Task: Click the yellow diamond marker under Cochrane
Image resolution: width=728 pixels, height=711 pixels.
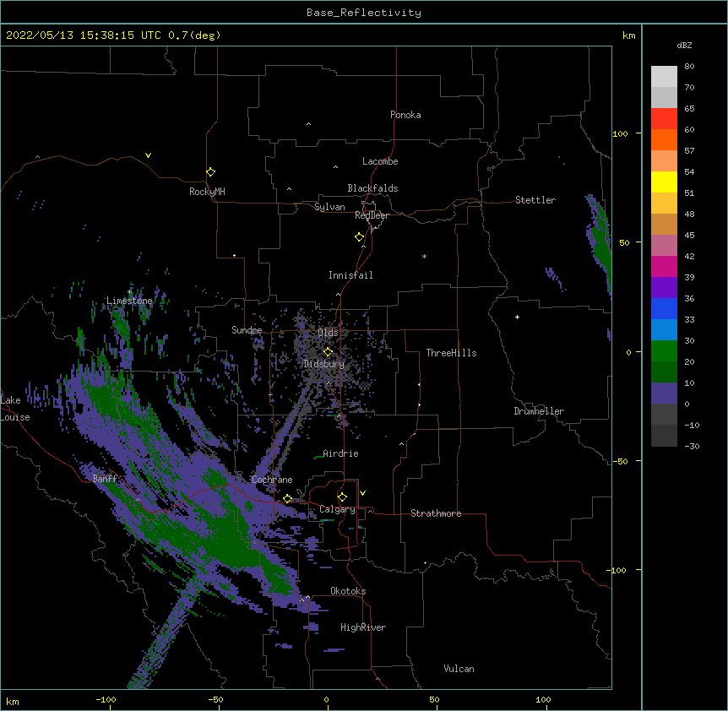Action: (287, 499)
